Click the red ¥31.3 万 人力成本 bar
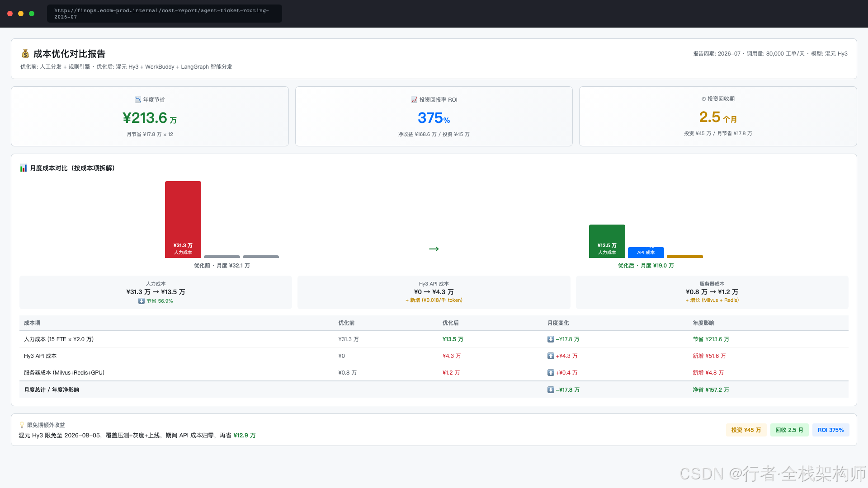 point(183,220)
